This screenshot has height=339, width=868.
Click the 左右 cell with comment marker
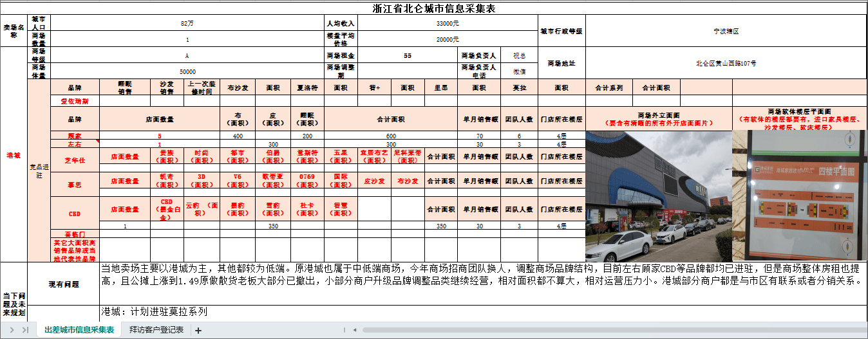[75, 145]
